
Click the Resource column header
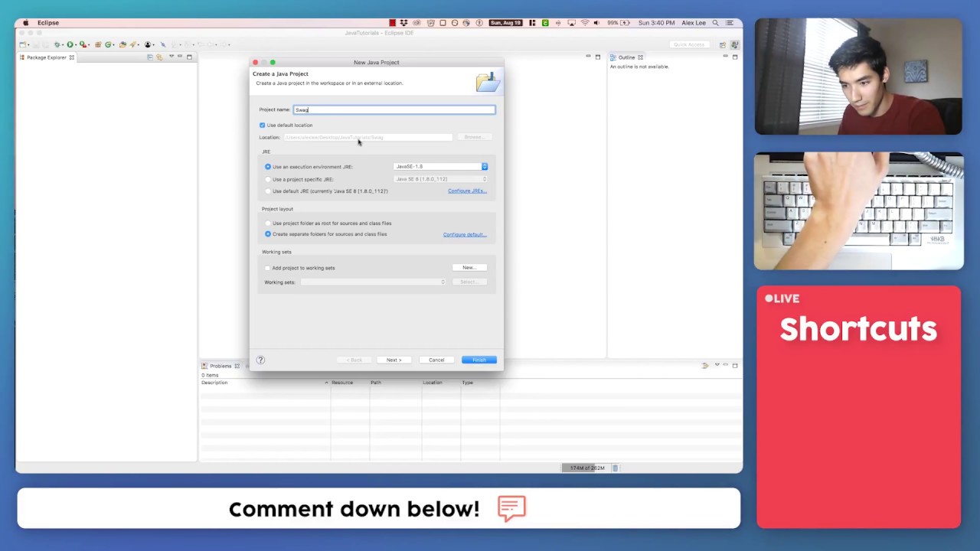349,383
